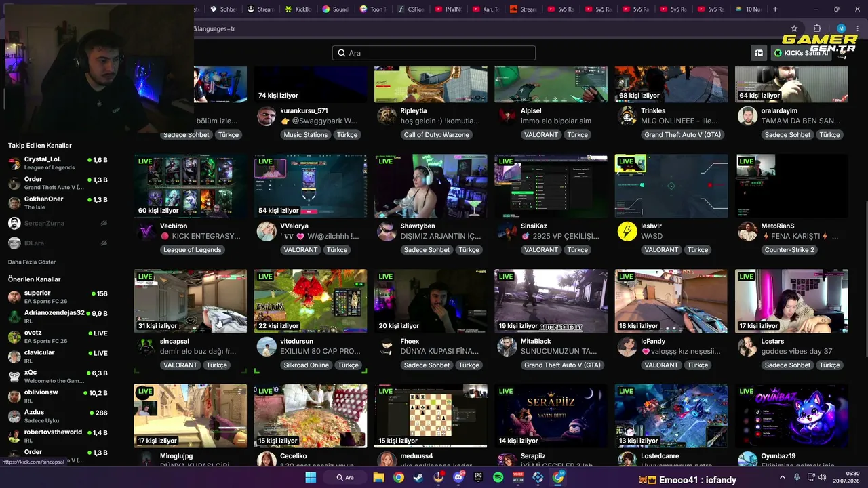Click the Lostars streamer avatar
Image resolution: width=868 pixels, height=488 pixels.
(x=747, y=347)
